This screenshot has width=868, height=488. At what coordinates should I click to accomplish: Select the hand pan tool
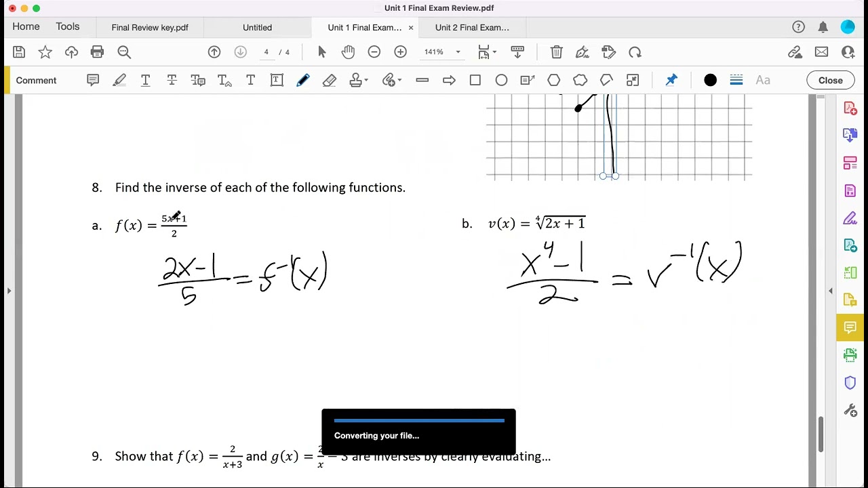pos(348,52)
